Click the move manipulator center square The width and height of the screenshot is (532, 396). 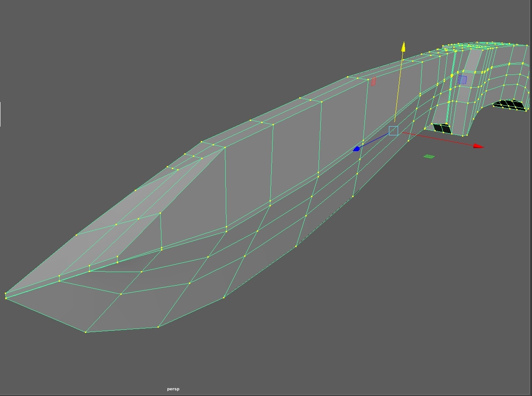(393, 131)
